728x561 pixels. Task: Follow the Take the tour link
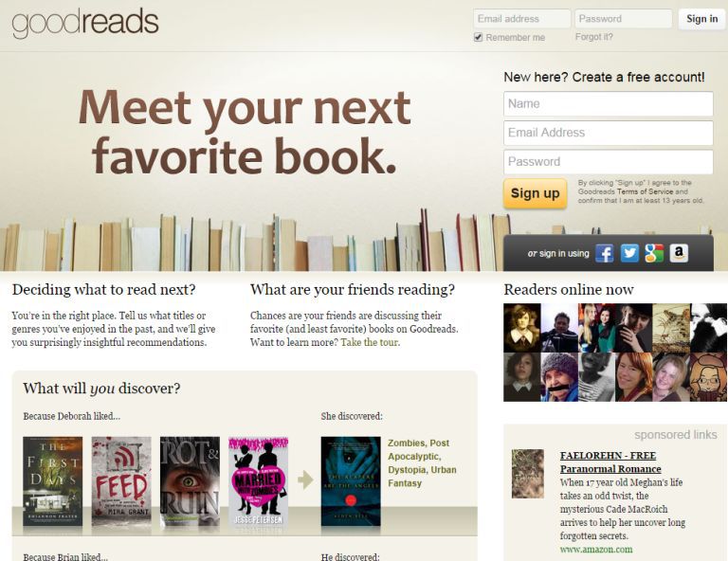click(x=370, y=342)
